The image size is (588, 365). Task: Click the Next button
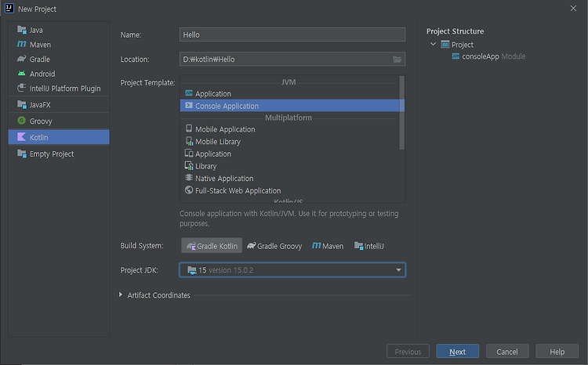(458, 352)
